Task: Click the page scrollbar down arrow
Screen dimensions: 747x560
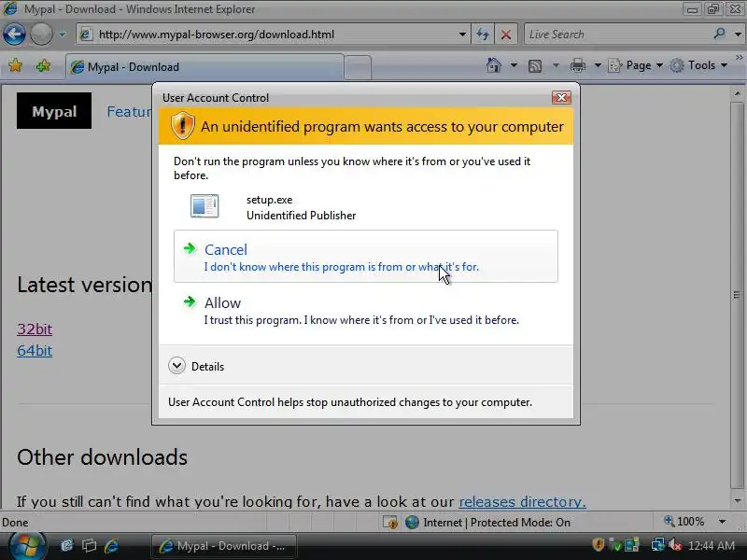Action: click(x=738, y=501)
